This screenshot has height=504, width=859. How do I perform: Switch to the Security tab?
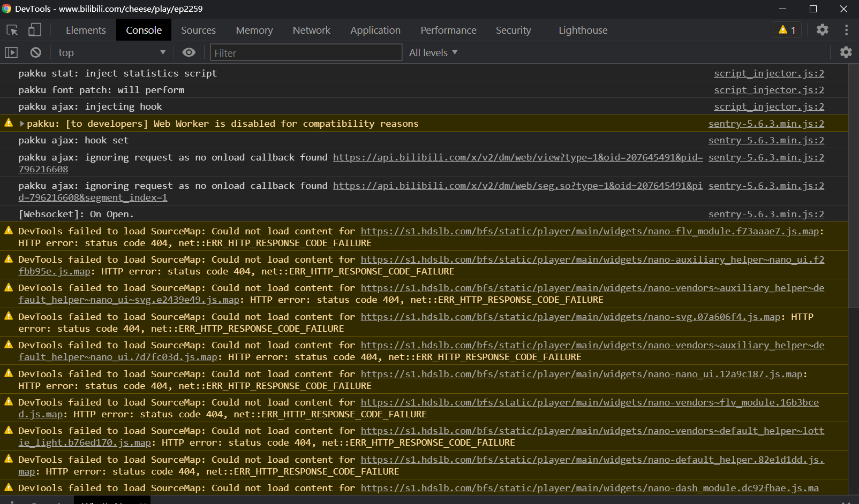coord(513,30)
